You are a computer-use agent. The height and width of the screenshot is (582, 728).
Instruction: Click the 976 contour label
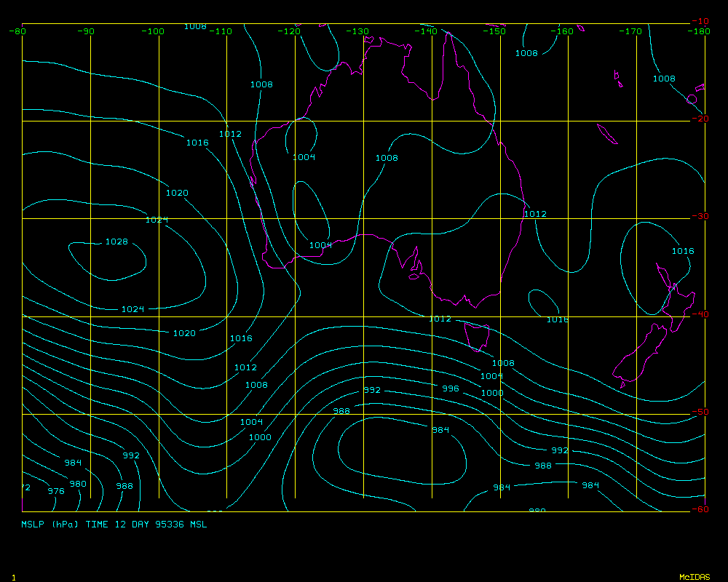click(x=56, y=491)
